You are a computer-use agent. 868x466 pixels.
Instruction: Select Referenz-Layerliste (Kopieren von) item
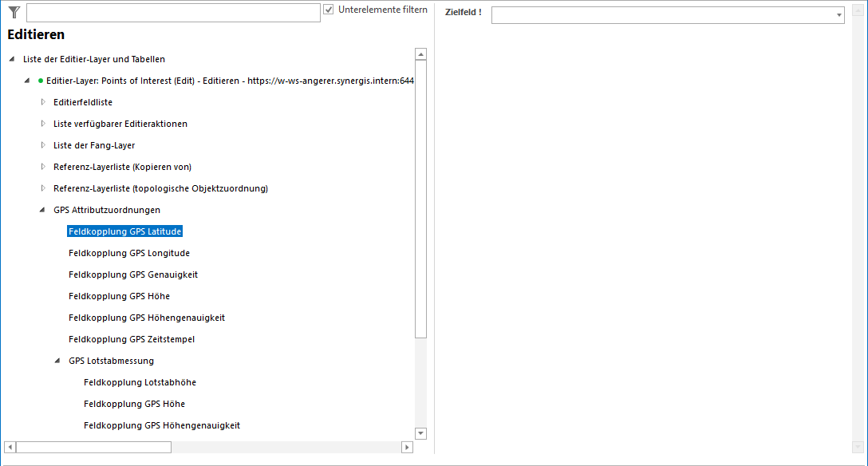(x=122, y=167)
